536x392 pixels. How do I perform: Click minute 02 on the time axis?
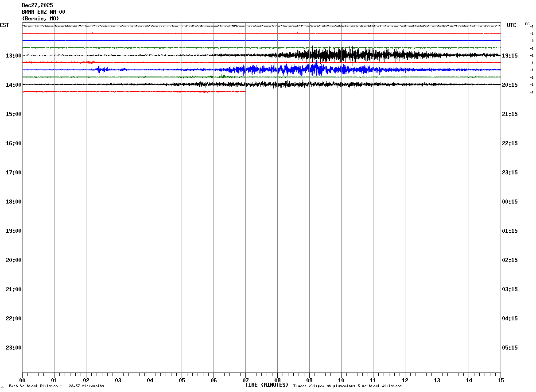86,380
